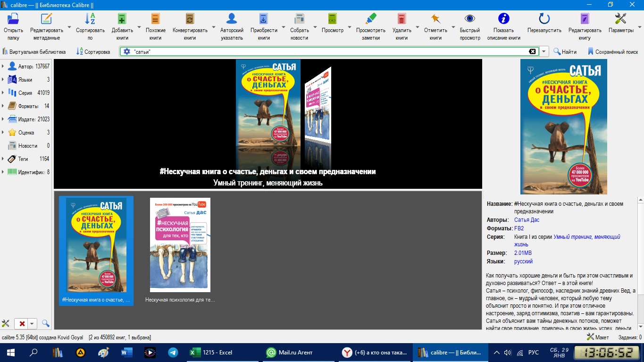Open Конвертировать книги tool

pos(190,19)
